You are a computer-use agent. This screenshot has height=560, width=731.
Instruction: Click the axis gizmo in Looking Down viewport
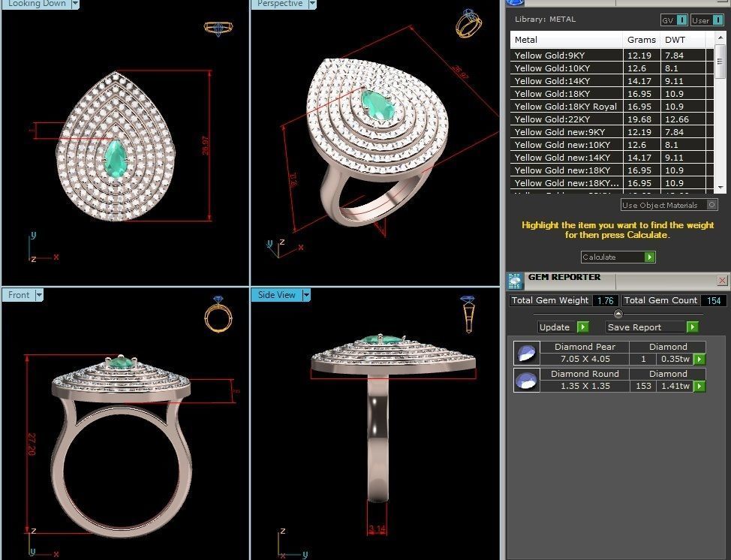tap(43, 247)
